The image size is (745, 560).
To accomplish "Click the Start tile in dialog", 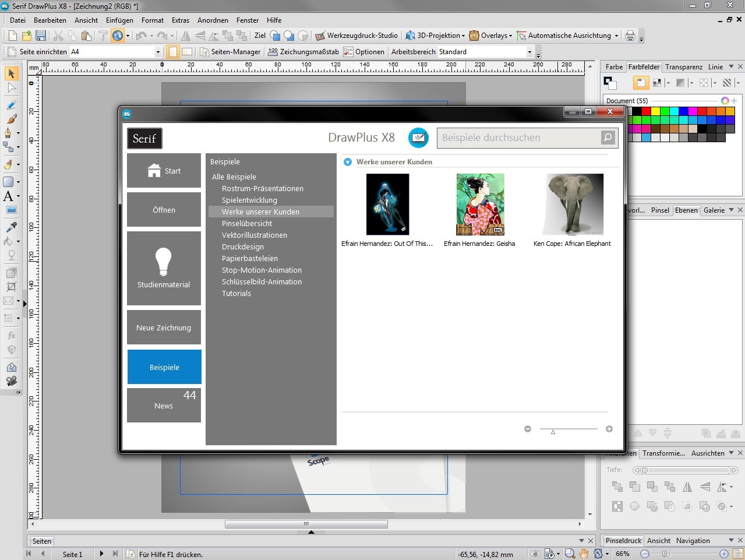I will [164, 171].
